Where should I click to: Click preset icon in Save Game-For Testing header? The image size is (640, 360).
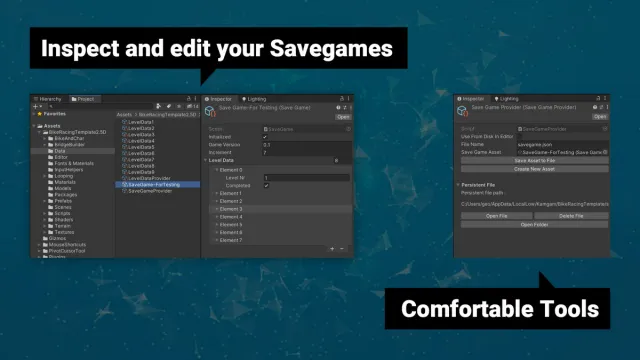click(344, 108)
